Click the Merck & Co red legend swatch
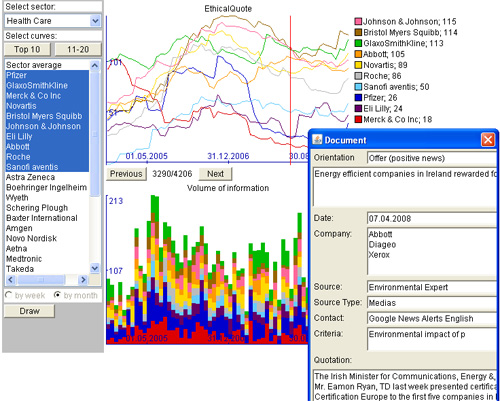This screenshot has width=500, height=401. tap(358, 119)
